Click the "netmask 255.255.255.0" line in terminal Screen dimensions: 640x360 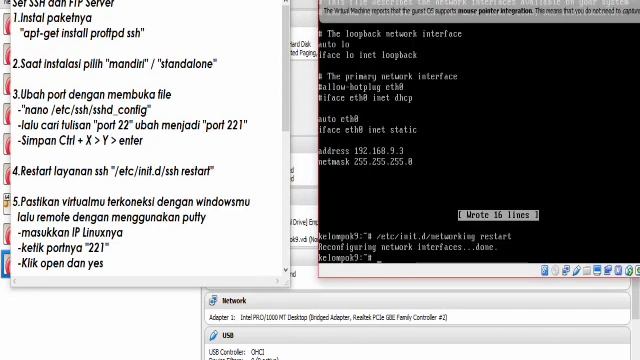[365, 162]
